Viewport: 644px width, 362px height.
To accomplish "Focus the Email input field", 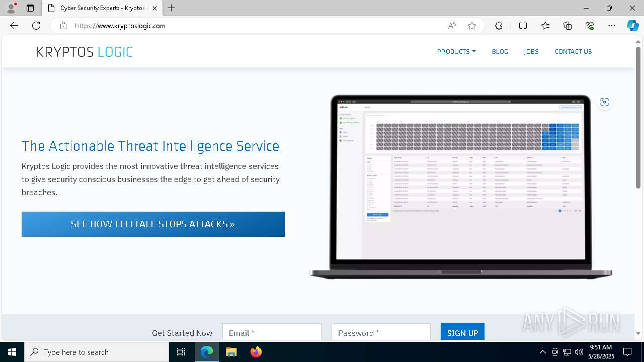I will point(272,333).
